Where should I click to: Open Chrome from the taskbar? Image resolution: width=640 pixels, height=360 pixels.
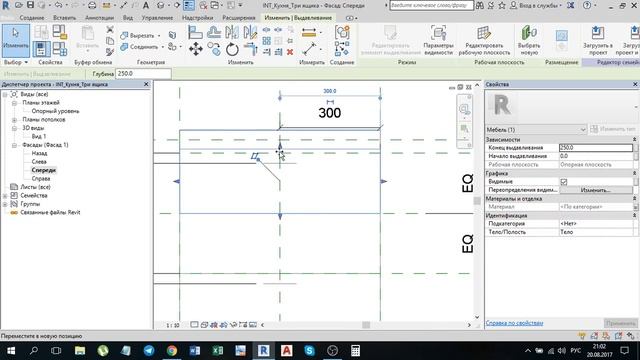[x=172, y=350]
